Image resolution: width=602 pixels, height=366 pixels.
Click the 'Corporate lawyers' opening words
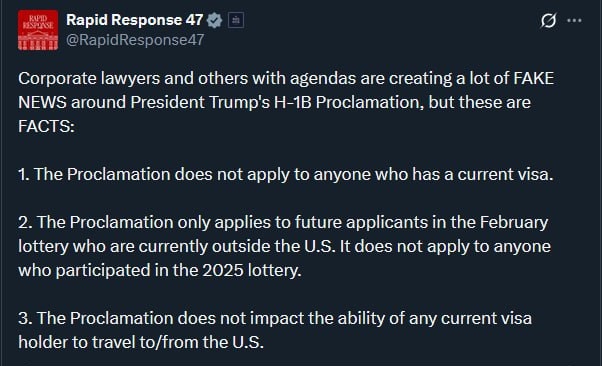[x=89, y=78]
